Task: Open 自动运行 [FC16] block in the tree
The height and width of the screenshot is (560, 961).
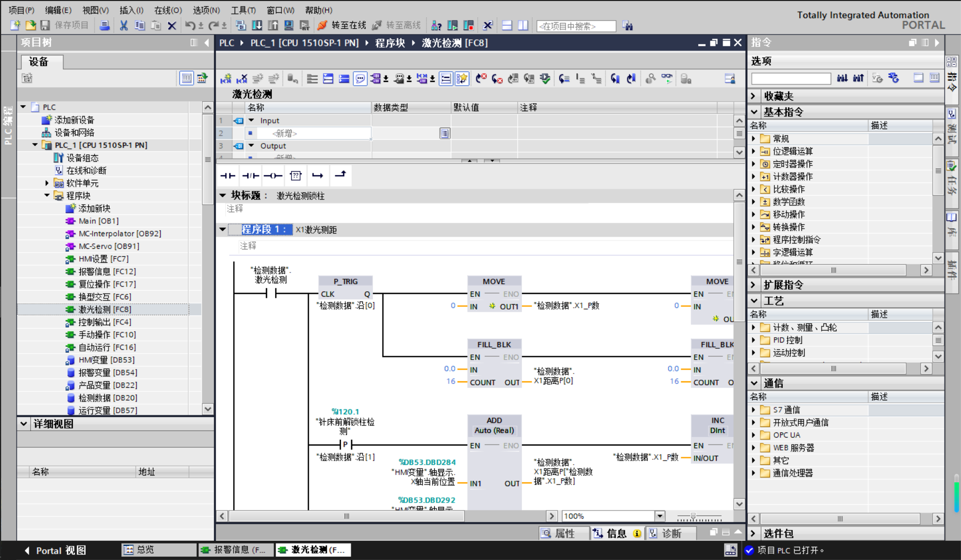Action: (x=107, y=347)
